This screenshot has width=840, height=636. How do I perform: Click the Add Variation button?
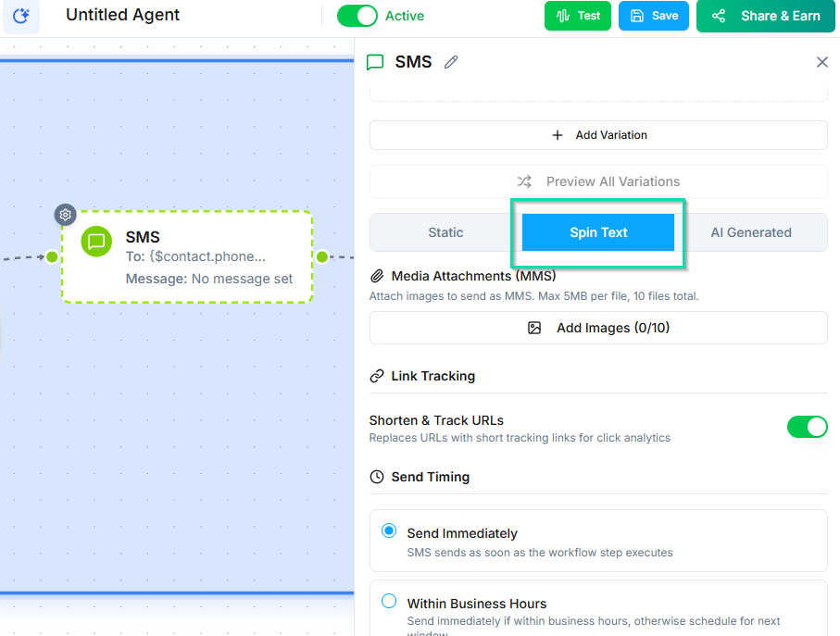[598, 135]
